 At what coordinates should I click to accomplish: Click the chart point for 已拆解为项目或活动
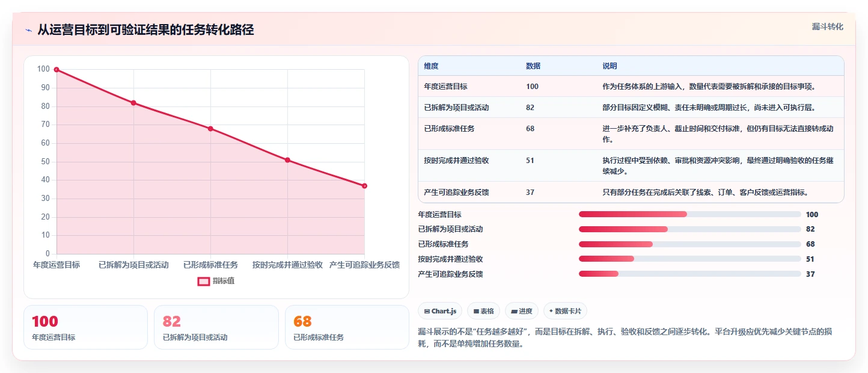133,103
